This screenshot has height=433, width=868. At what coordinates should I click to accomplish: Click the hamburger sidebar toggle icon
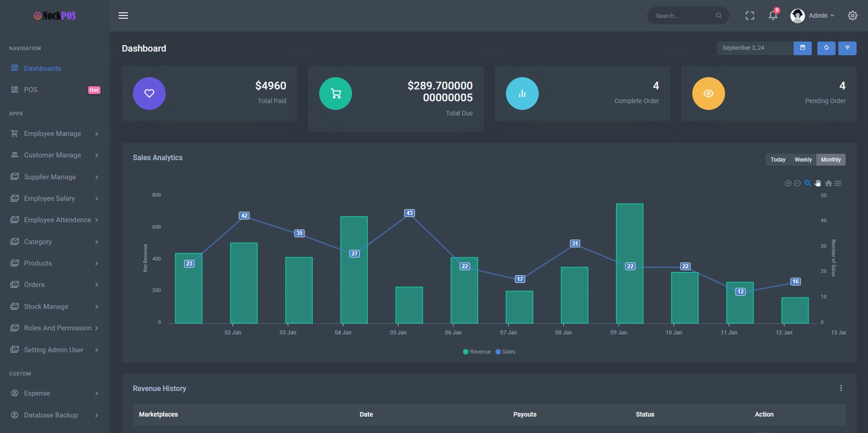pyautogui.click(x=123, y=16)
